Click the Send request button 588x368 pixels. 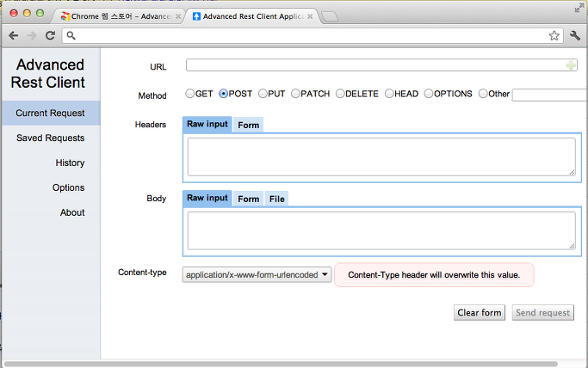coord(542,313)
